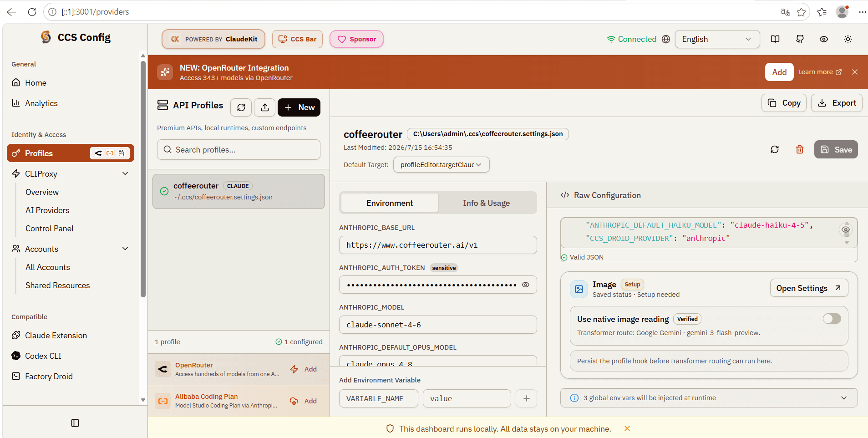Toggle privacy mode eye icon in header
This screenshot has width=868, height=438.
click(x=824, y=39)
